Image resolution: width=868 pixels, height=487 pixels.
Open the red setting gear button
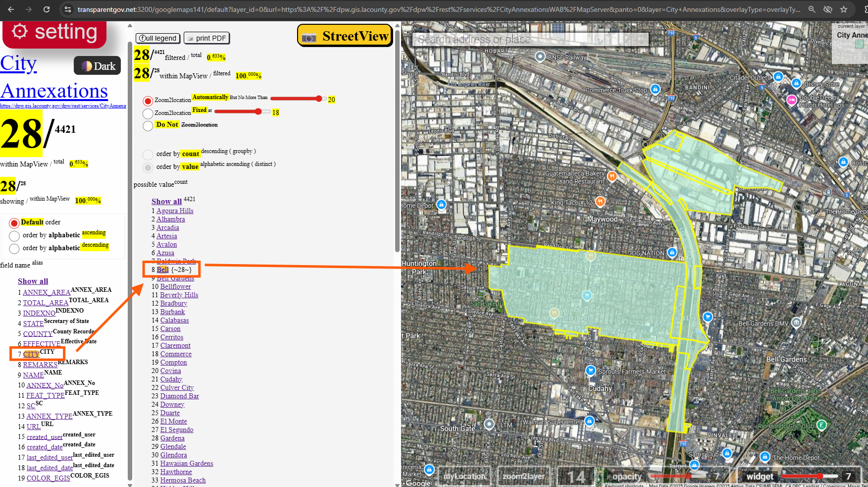click(x=54, y=33)
